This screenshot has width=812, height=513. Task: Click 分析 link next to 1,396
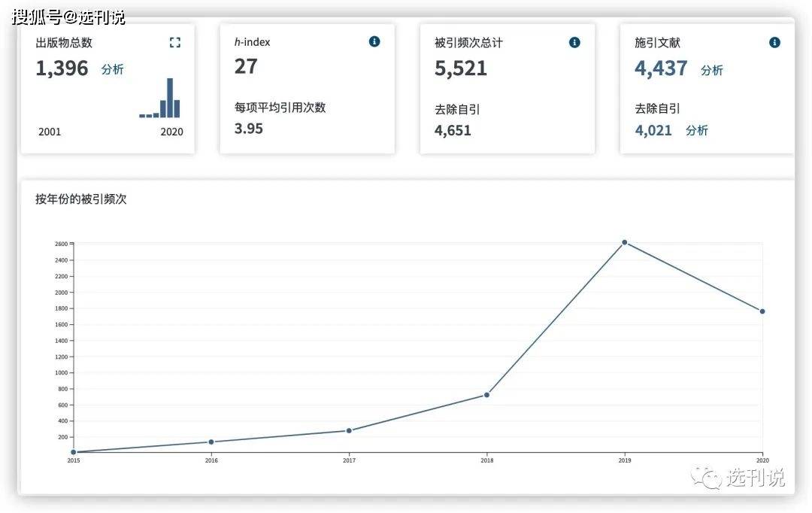(112, 69)
